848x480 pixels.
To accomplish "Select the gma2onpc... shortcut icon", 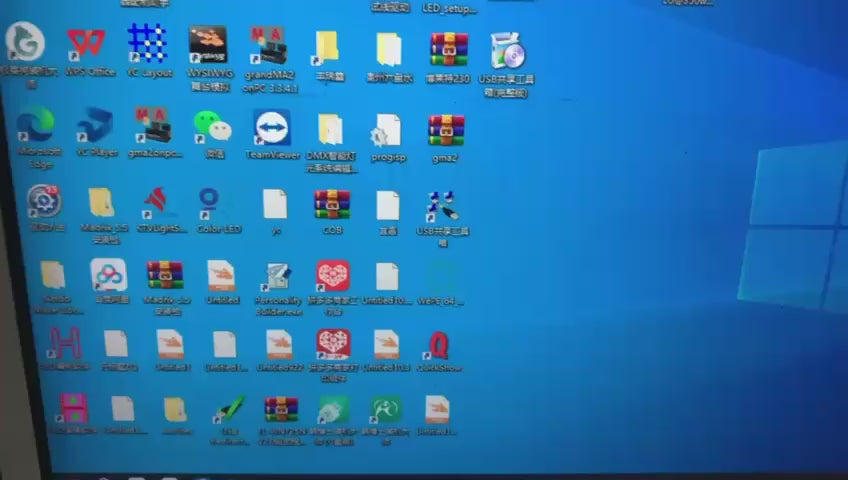I will 154,125.
